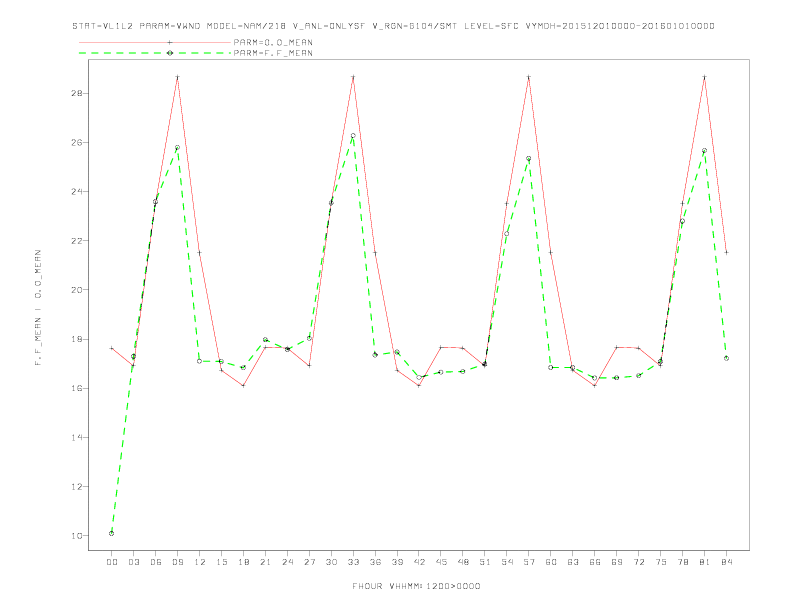792x612 pixels.
Task: Click y-axis tick value 12
Action: (x=78, y=487)
